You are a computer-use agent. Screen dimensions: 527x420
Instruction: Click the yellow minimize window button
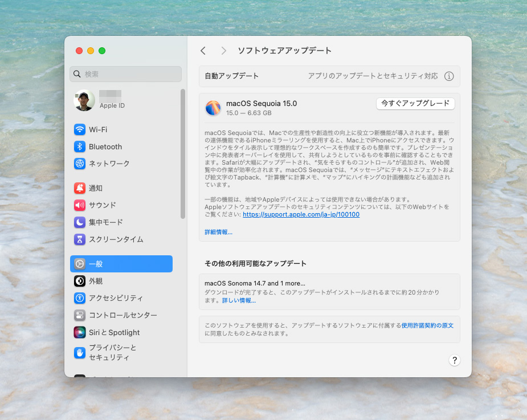(91, 51)
